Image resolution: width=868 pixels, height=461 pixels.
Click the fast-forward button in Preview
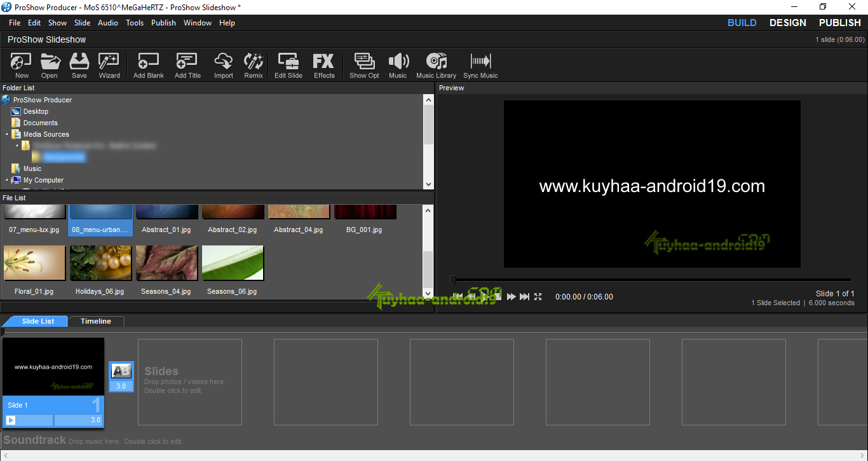pyautogui.click(x=511, y=297)
